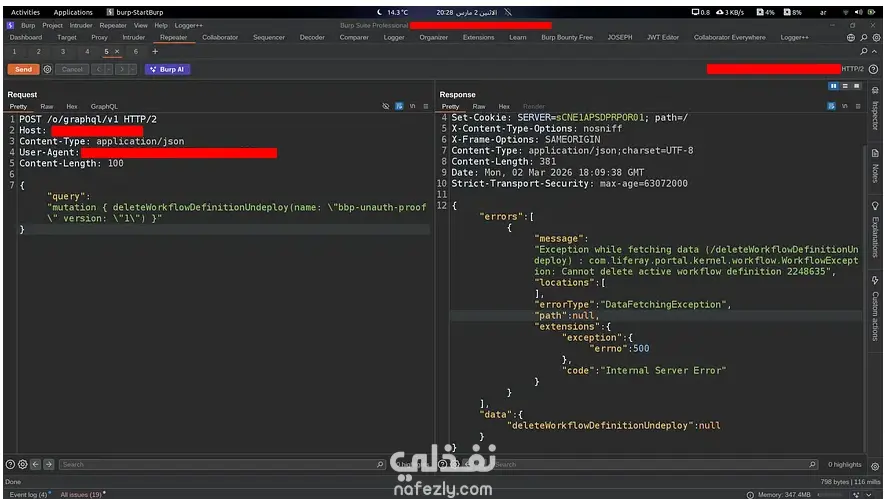The image size is (885, 499).
Task: Select side-by-side layout icon
Action: tap(833, 86)
